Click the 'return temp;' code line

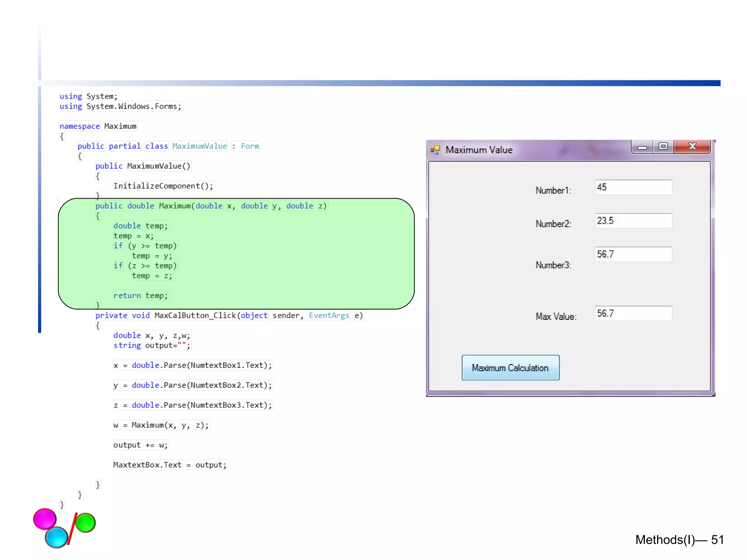click(140, 296)
